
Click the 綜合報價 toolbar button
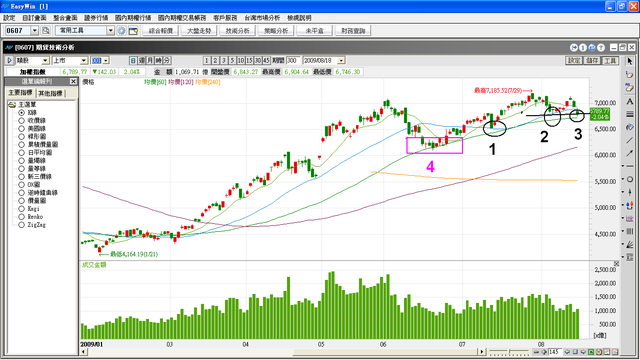(161, 31)
